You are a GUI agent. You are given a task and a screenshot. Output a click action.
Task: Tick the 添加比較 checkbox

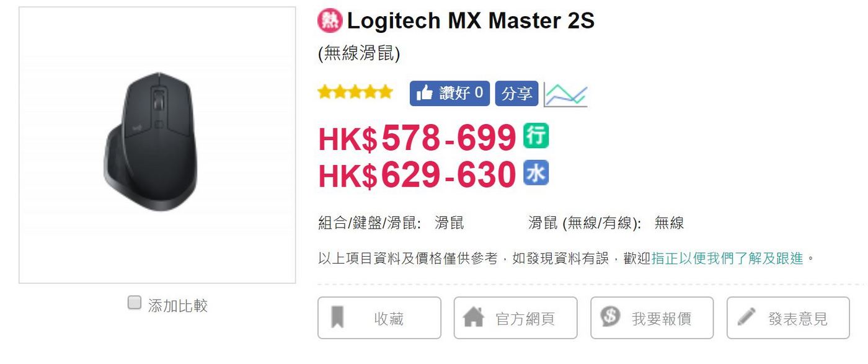click(x=134, y=303)
